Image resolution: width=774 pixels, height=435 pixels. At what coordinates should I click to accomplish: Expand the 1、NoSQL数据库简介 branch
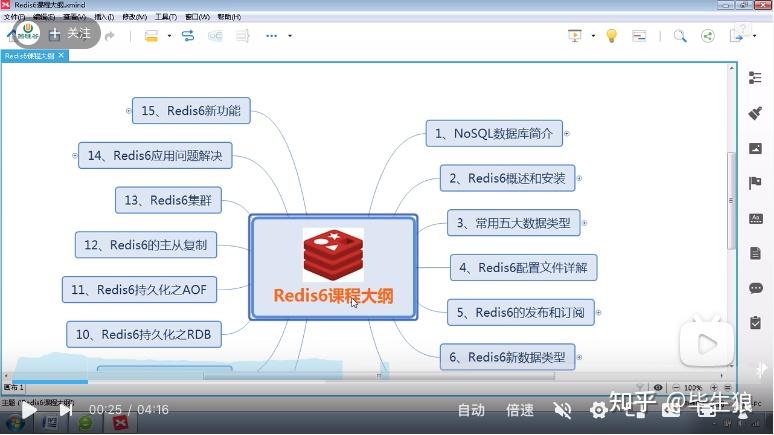coord(567,133)
